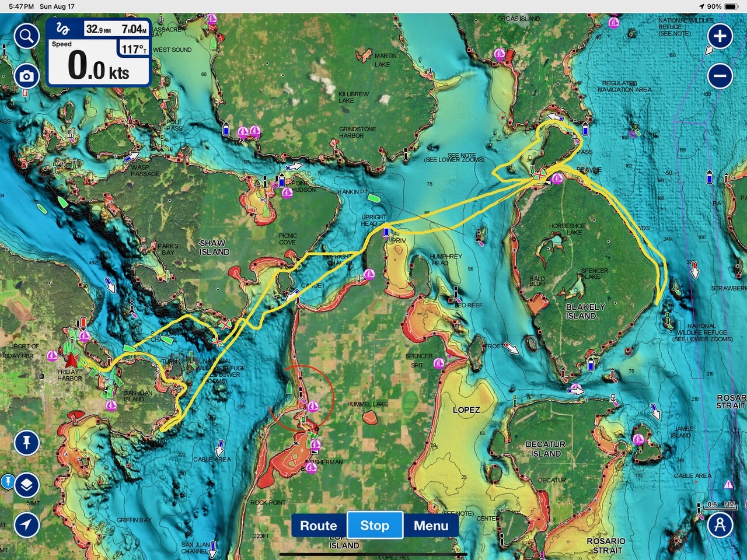This screenshot has height=560, width=747.
Task: Tap the 117° heading display
Action: [134, 49]
